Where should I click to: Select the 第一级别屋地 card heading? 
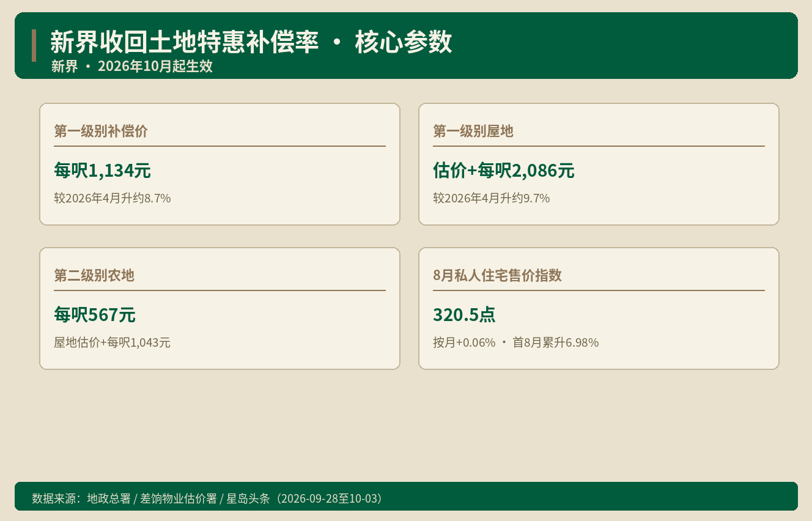point(473,131)
